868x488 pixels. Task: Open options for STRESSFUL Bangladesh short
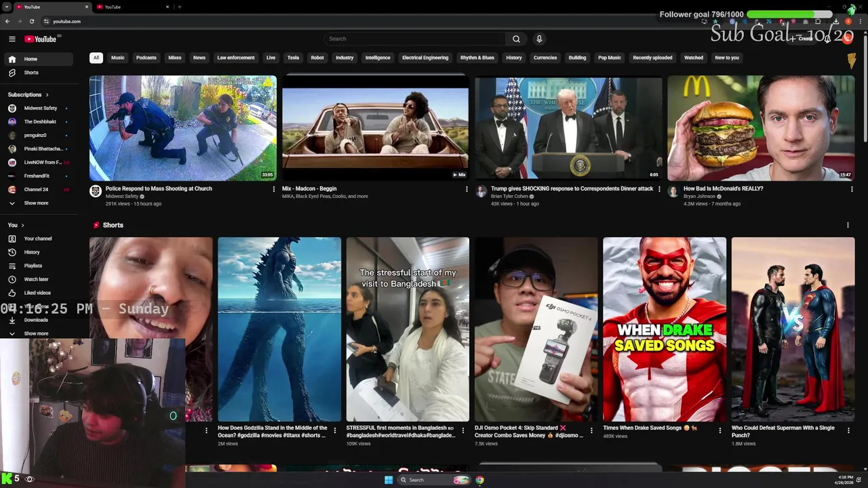point(463,430)
